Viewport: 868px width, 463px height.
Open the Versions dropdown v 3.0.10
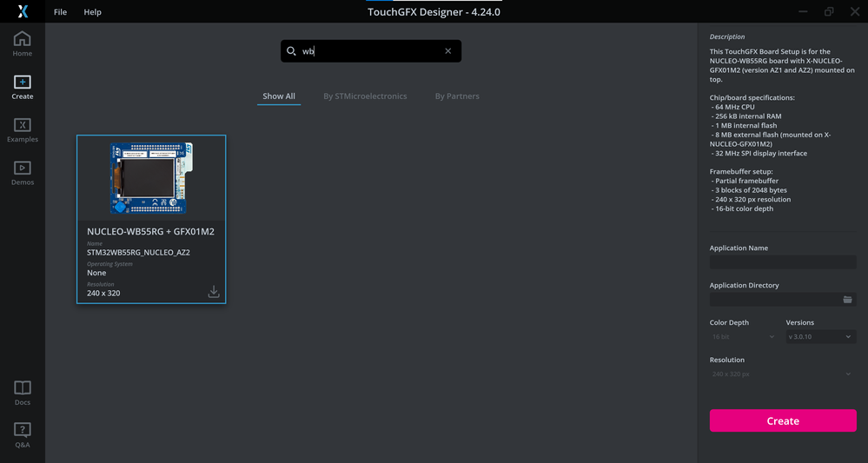[821, 336]
